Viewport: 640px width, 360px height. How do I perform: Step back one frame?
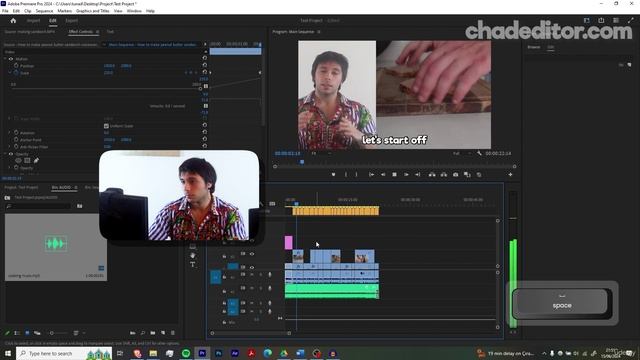383,175
